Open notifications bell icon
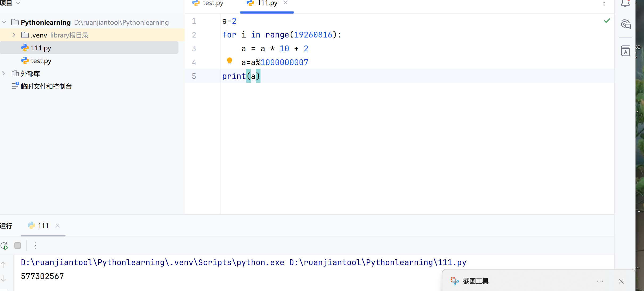This screenshot has width=644, height=291. coord(625,3)
